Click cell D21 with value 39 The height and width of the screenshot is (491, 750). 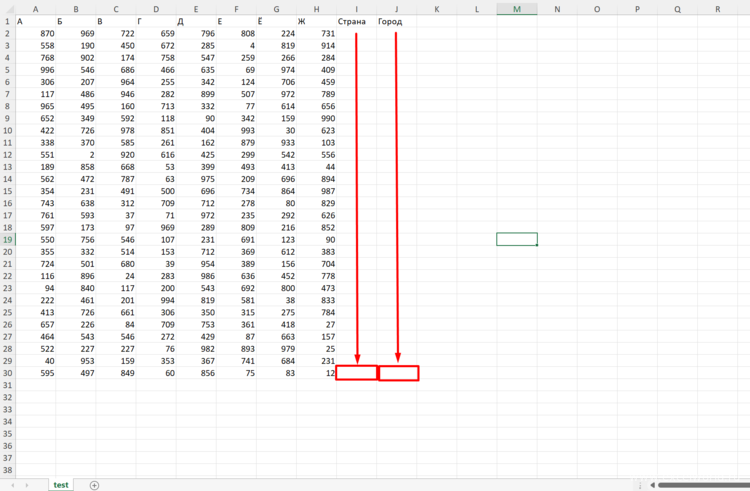156,264
